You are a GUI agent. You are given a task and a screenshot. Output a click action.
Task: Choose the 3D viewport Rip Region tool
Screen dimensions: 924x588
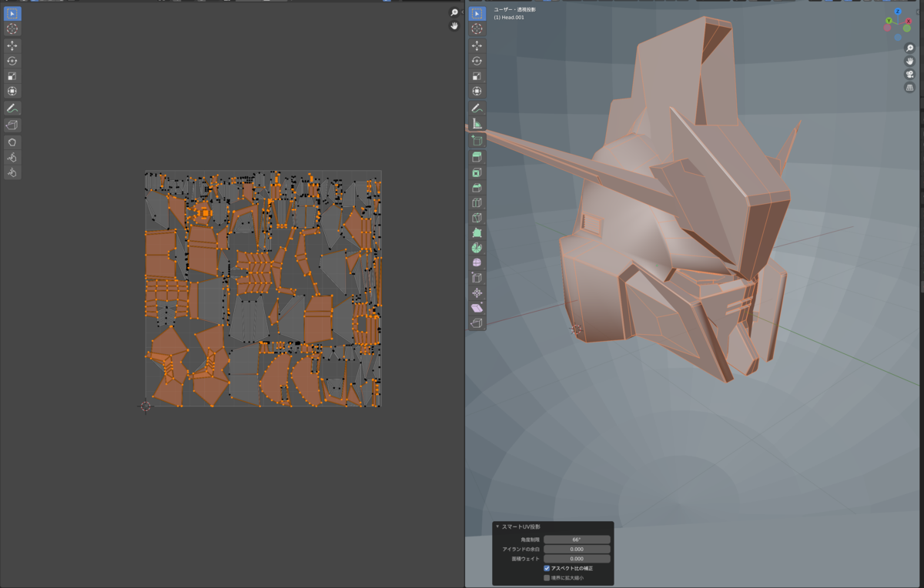coord(477,323)
